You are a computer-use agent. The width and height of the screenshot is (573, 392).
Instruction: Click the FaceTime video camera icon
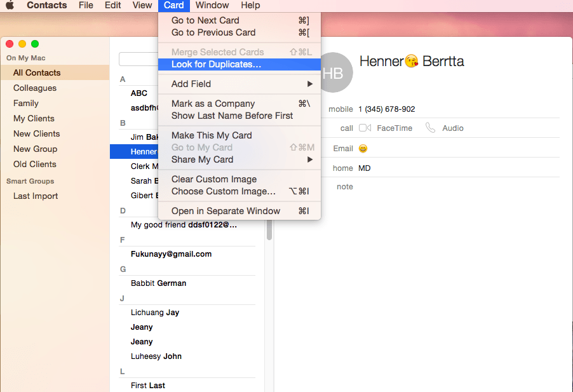coord(365,128)
